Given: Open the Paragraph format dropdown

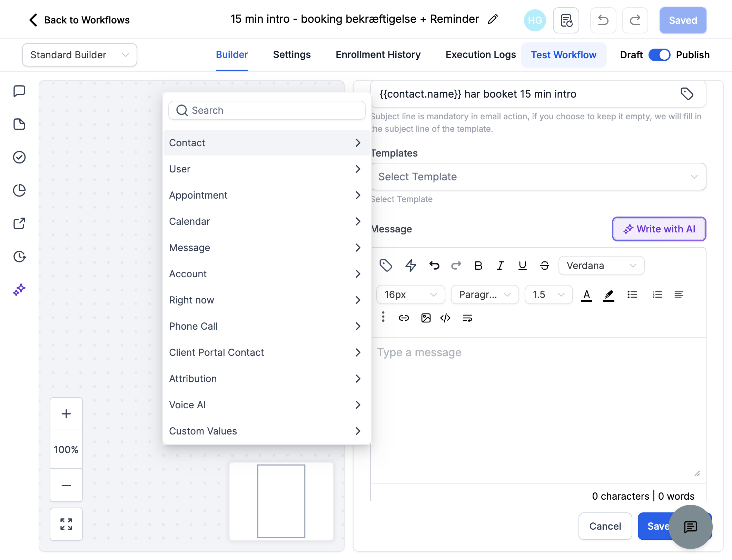Looking at the screenshot, I should (x=485, y=294).
